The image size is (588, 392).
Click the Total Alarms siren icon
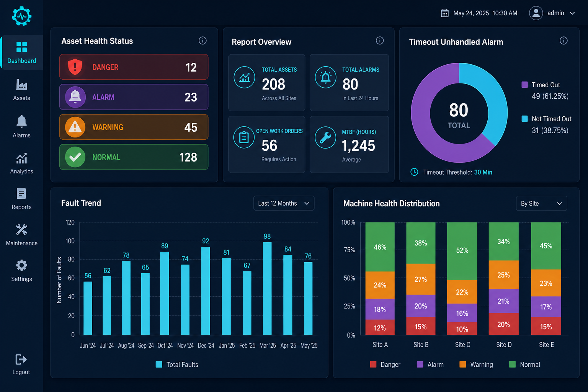(325, 77)
